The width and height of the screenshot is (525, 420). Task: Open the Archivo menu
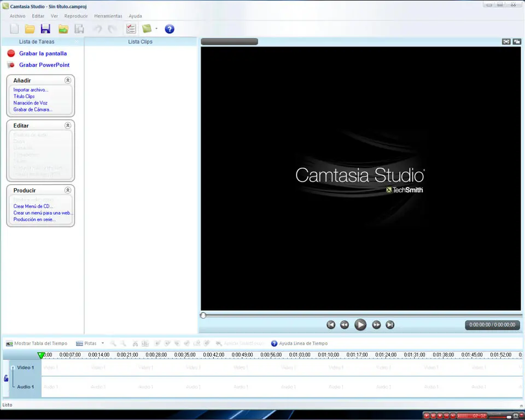(17, 16)
